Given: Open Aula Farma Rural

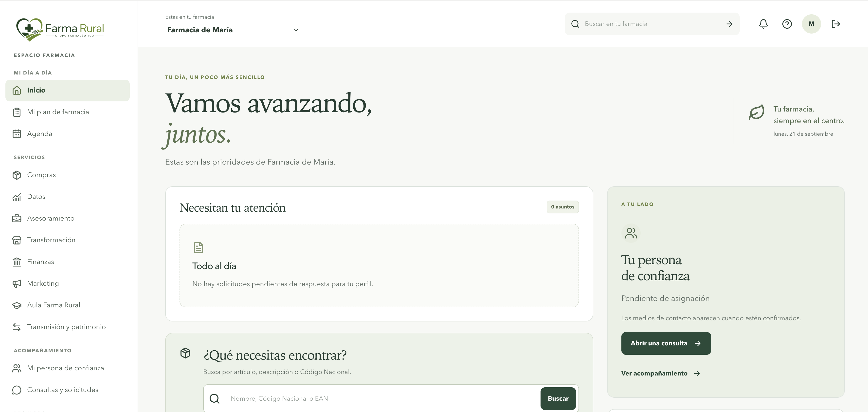Looking at the screenshot, I should [67, 305].
